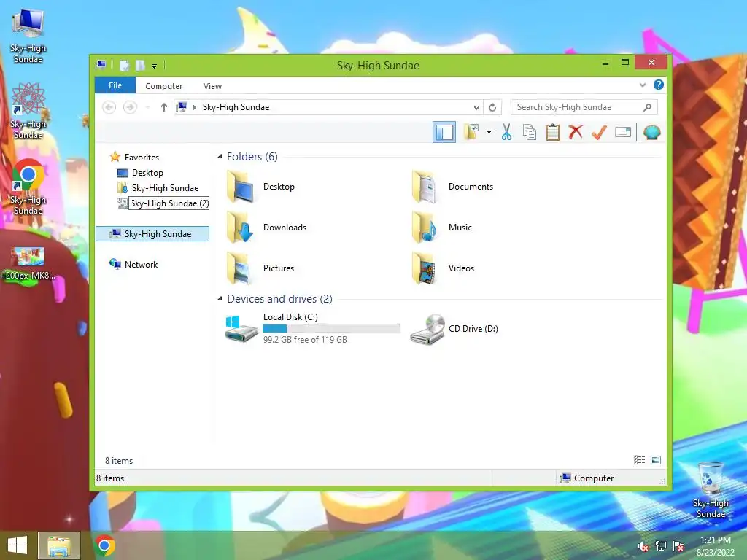Open the Computer ribbon tab
747x560 pixels.
point(164,86)
